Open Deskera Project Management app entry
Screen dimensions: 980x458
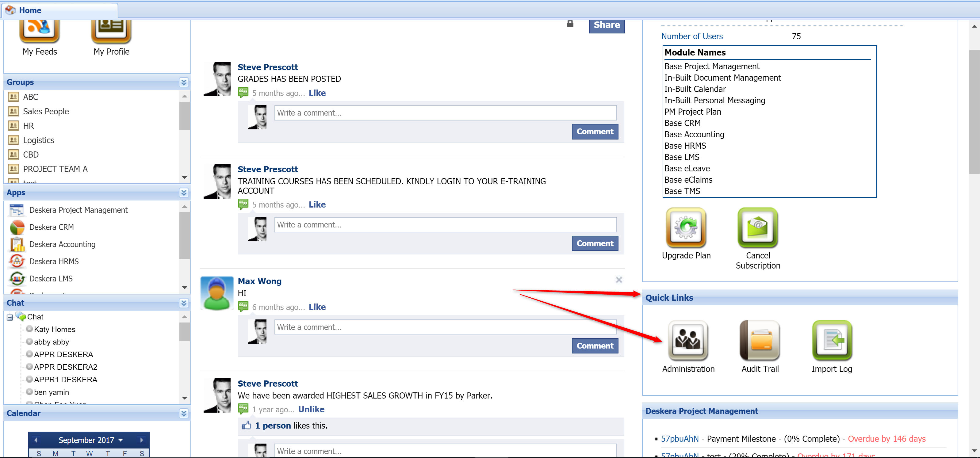(78, 210)
